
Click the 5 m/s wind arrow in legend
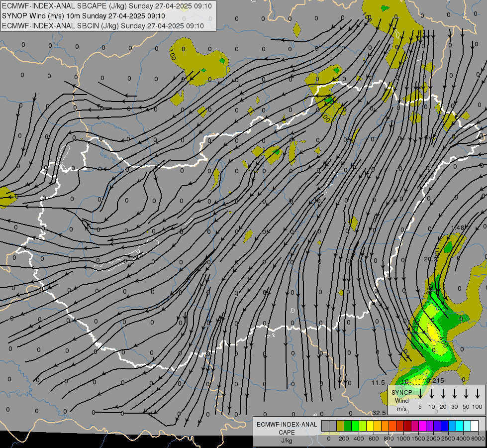point(420,393)
